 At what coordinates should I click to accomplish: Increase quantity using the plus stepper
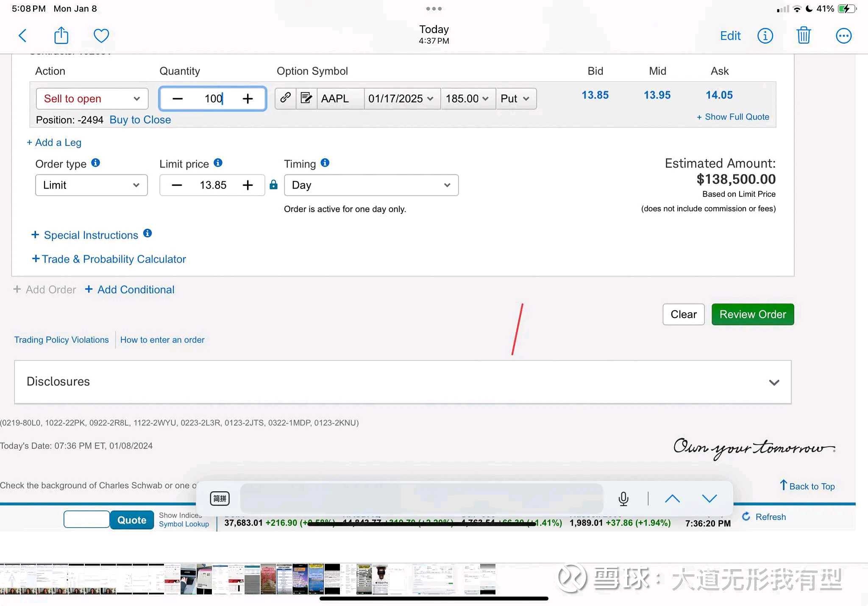pyautogui.click(x=248, y=98)
